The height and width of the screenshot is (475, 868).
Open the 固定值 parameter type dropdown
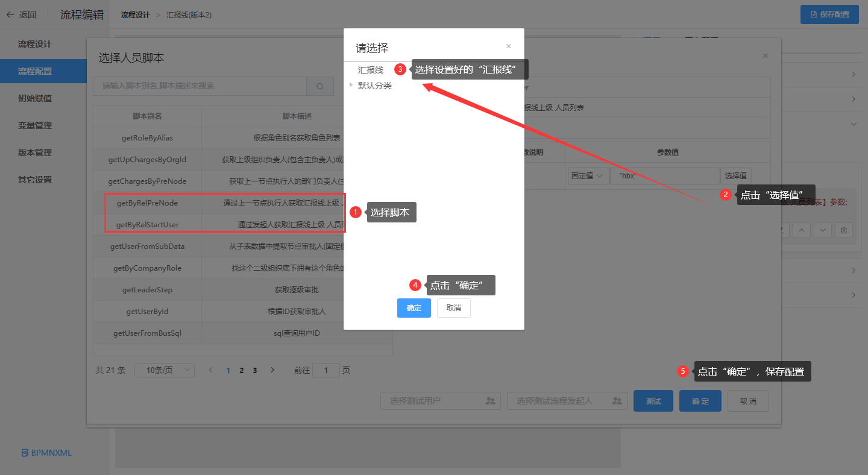587,176
